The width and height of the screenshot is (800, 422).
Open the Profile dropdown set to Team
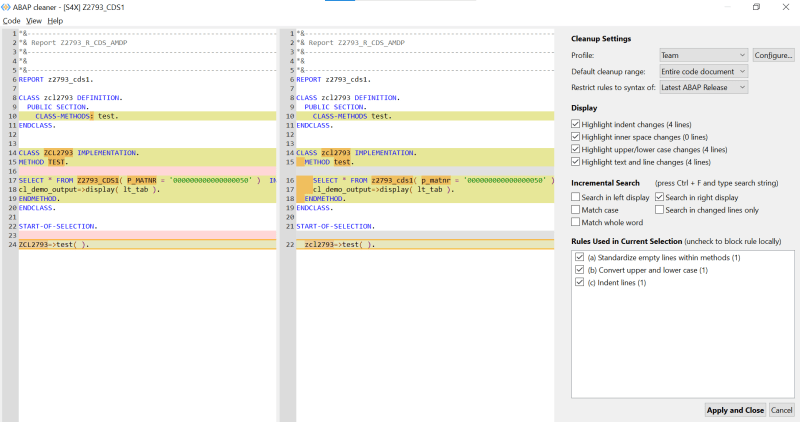click(704, 55)
